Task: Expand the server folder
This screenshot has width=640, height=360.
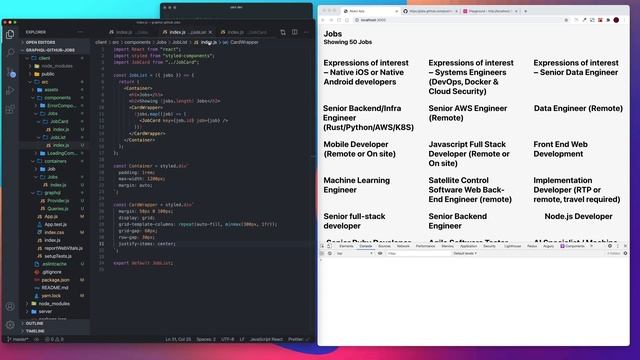Action: (x=45, y=311)
